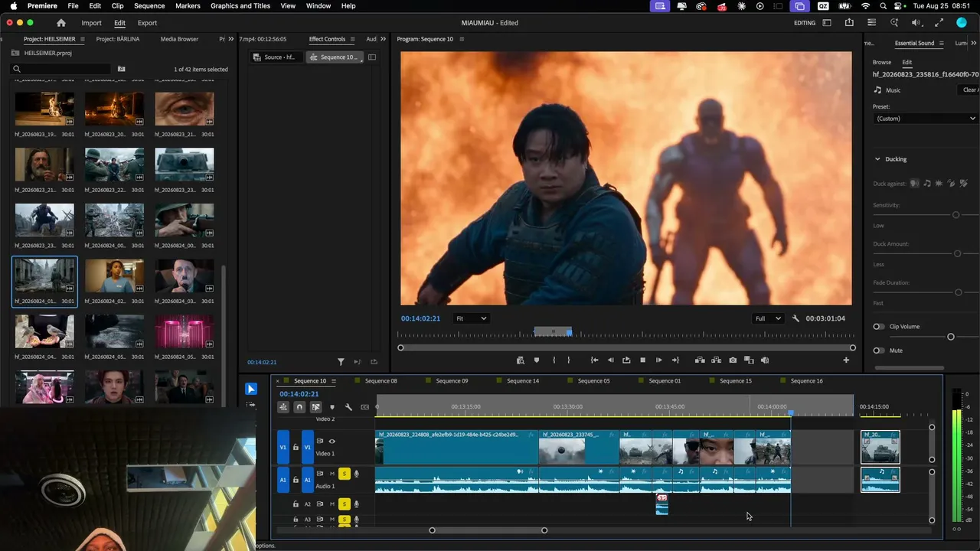Click the project search field
Screen dimensions: 980x551
click(x=61, y=69)
